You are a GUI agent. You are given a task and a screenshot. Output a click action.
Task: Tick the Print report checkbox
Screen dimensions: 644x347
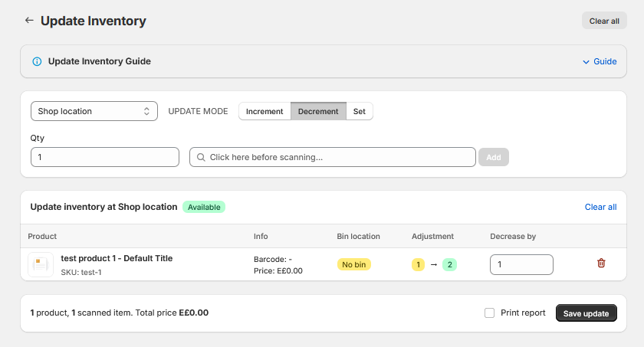pyautogui.click(x=489, y=313)
